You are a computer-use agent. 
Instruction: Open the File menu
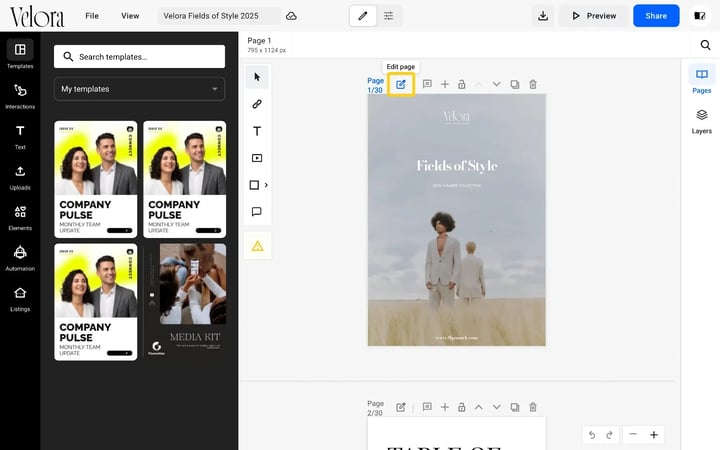(x=92, y=16)
